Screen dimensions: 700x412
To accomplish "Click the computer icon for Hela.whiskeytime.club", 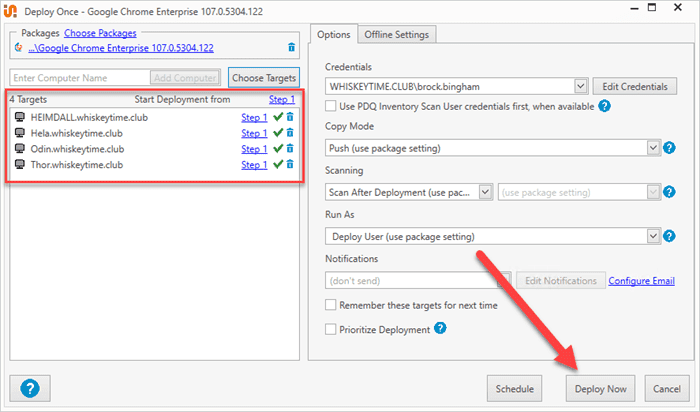I will (x=20, y=133).
